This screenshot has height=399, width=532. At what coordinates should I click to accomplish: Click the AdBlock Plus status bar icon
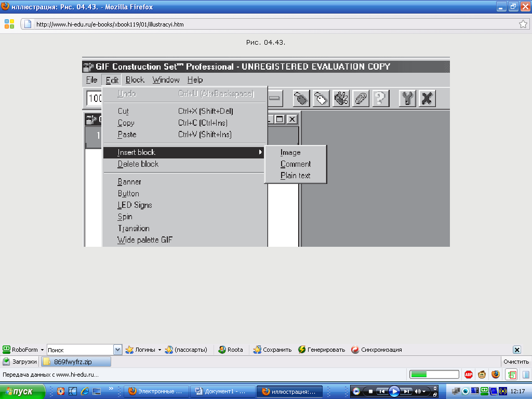469,374
